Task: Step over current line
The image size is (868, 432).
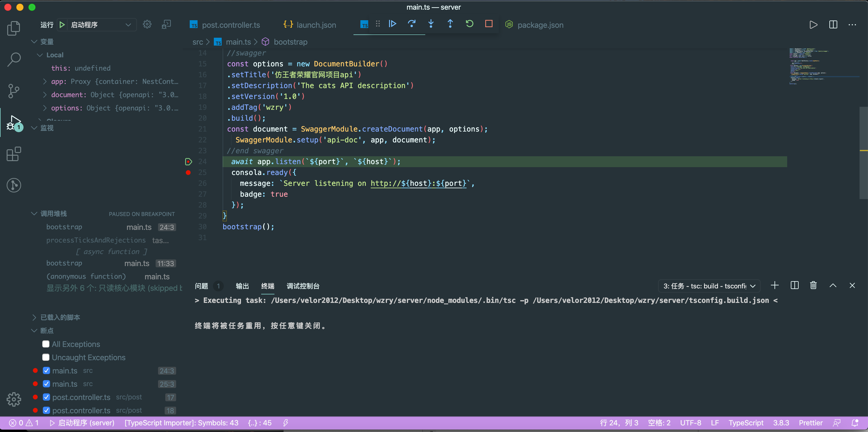Action: pyautogui.click(x=411, y=24)
